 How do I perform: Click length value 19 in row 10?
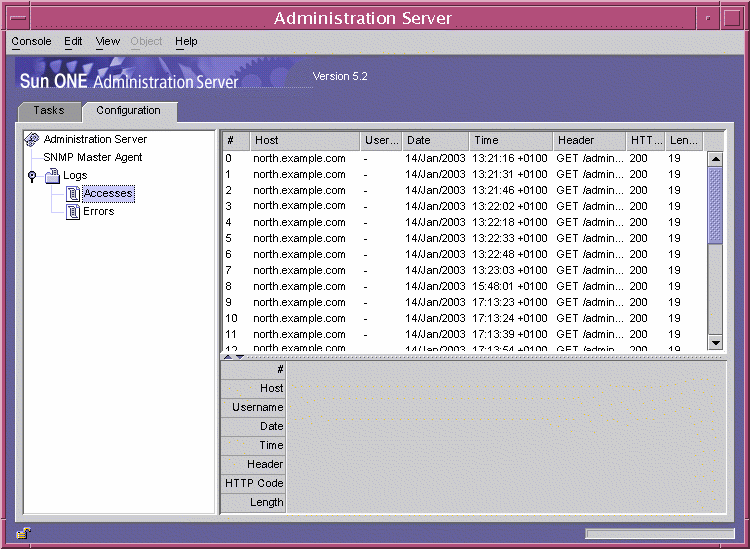(x=674, y=318)
